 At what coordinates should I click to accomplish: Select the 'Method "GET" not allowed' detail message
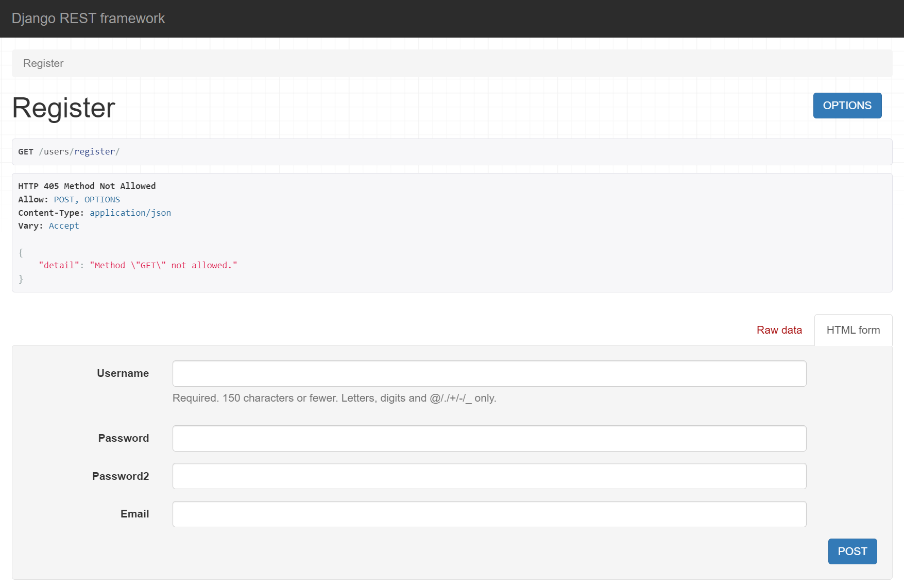(x=164, y=265)
